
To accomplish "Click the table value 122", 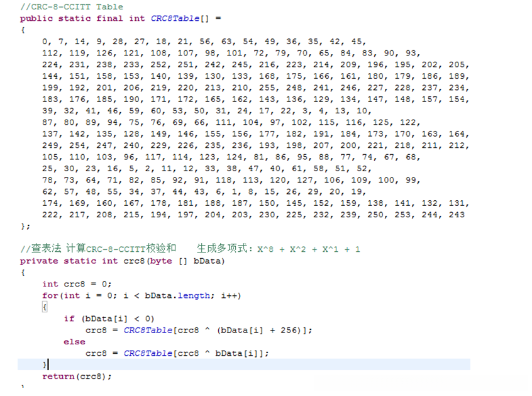I will [408, 122].
